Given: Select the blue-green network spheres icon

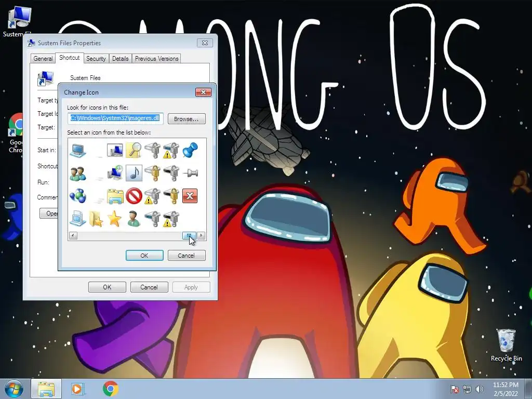Looking at the screenshot, I should (78, 196).
